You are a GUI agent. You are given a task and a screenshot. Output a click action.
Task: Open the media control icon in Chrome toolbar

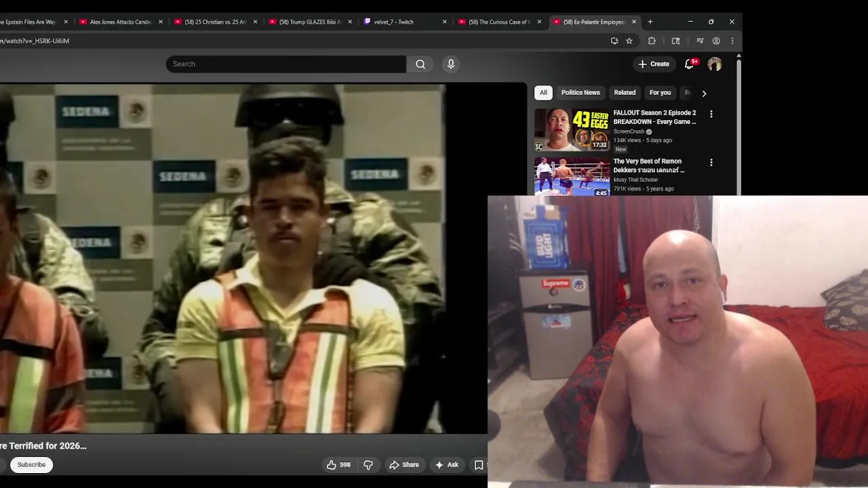point(701,41)
